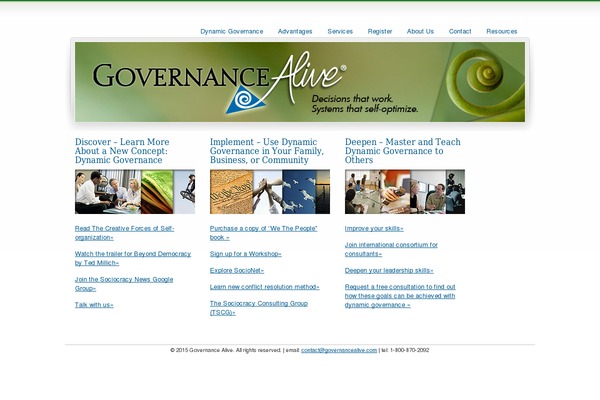Click the green fern spiral graphic
The height and width of the screenshot is (400, 600).
(485, 82)
